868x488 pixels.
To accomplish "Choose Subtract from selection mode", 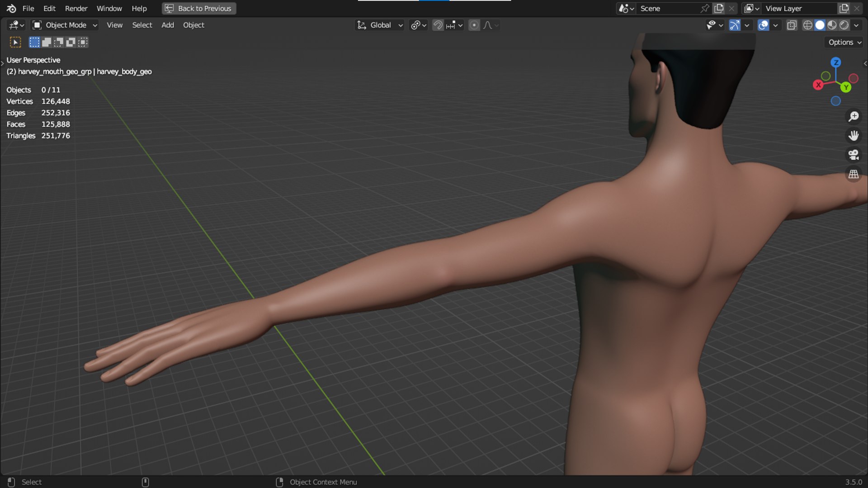I will (x=59, y=42).
